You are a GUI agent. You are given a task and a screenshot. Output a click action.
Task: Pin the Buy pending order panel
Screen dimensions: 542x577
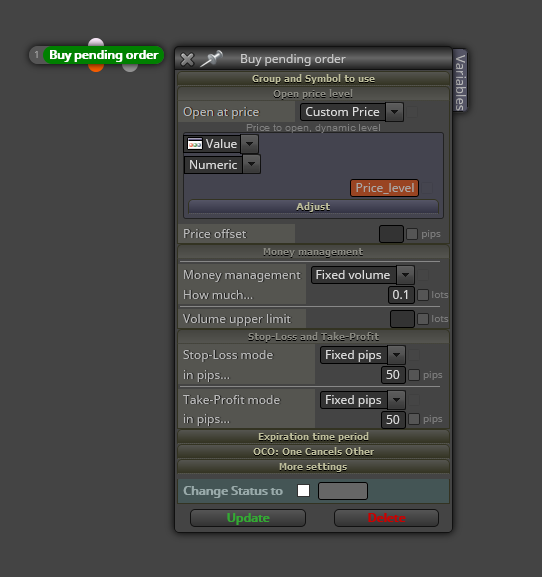(x=211, y=59)
